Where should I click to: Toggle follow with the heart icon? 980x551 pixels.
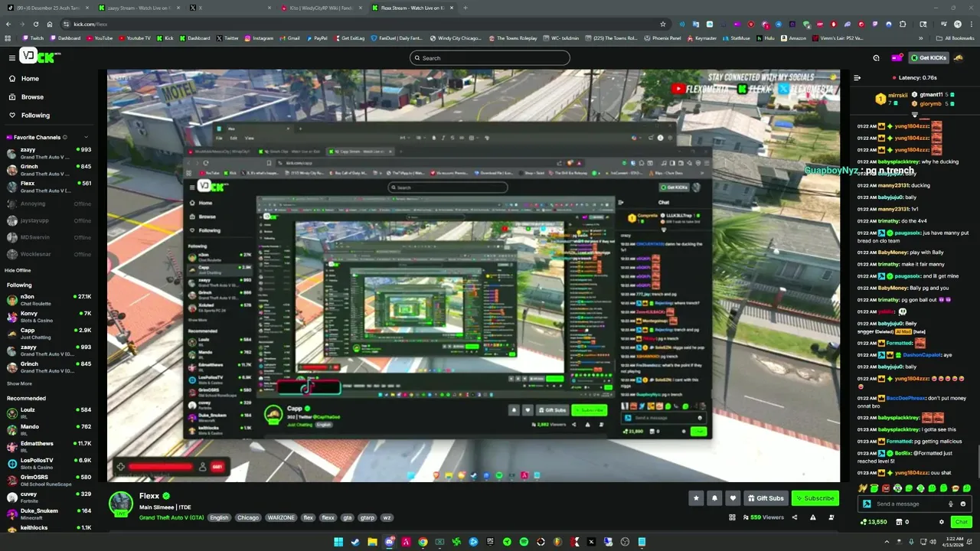pos(733,498)
